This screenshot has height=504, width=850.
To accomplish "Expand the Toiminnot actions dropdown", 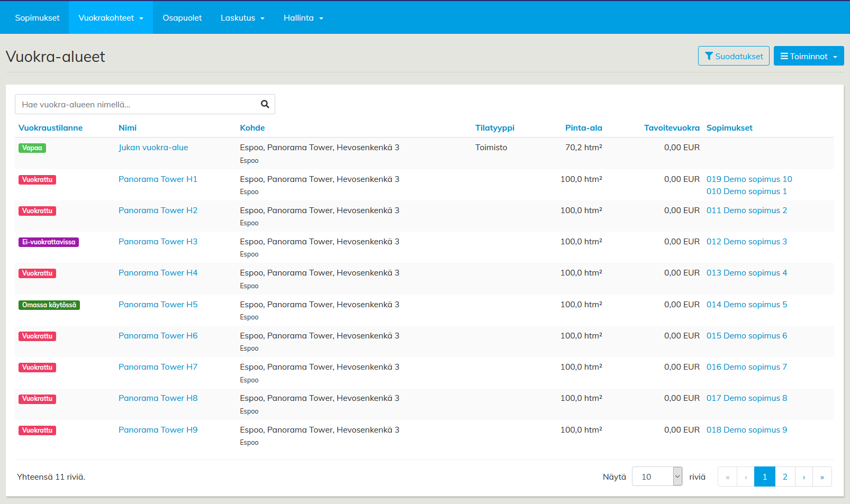I will 808,56.
